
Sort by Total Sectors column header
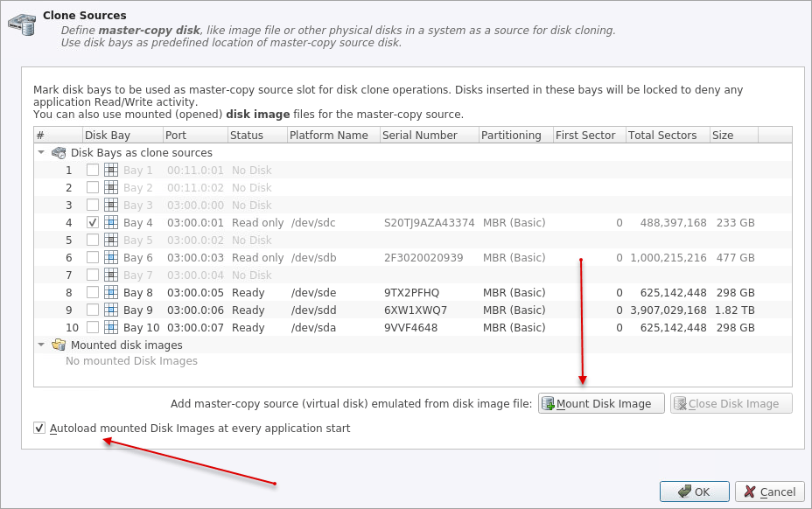[668, 136]
